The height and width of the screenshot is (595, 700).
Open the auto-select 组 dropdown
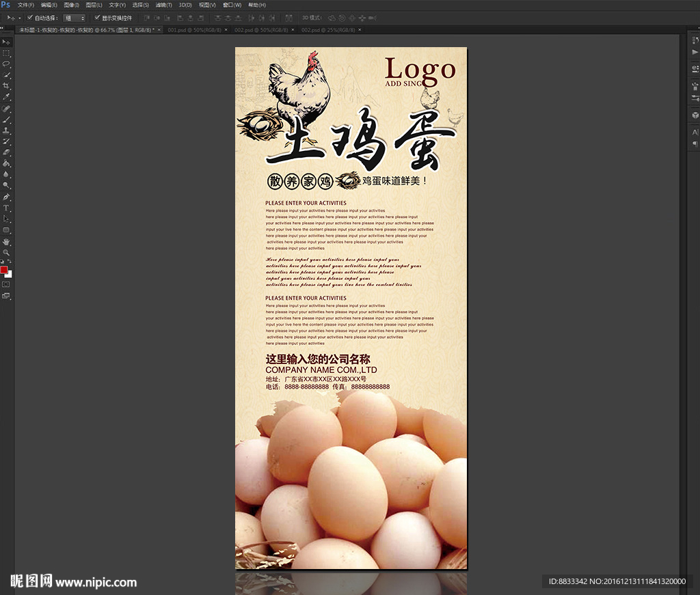tap(74, 18)
